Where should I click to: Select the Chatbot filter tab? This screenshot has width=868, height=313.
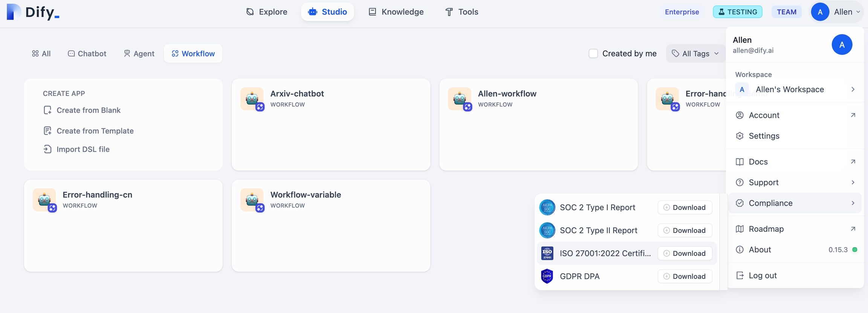(x=87, y=53)
